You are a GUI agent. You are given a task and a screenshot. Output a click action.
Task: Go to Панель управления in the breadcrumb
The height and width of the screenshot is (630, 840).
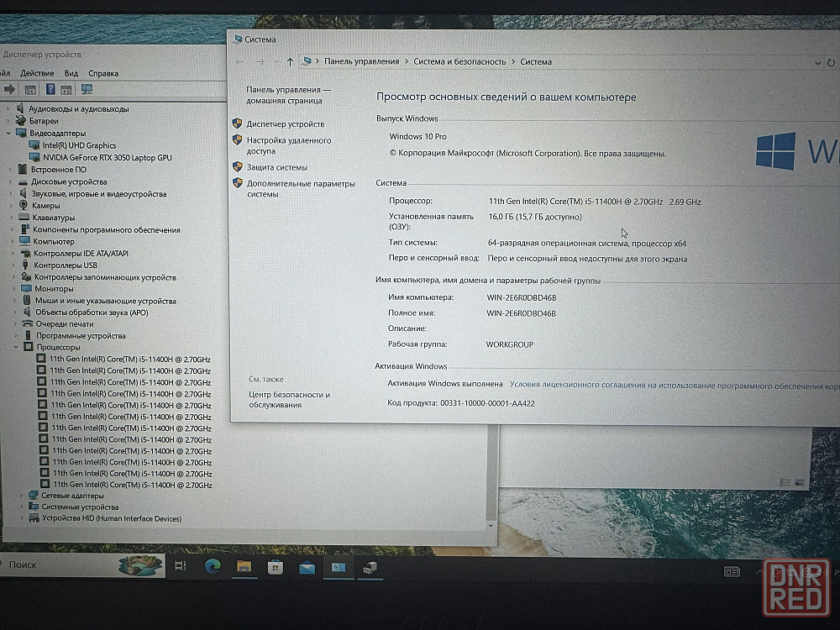(x=361, y=61)
